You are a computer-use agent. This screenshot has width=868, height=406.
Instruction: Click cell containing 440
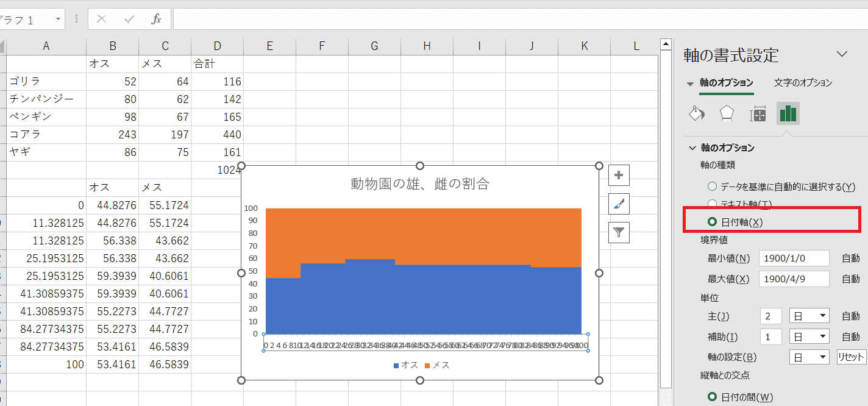217,135
